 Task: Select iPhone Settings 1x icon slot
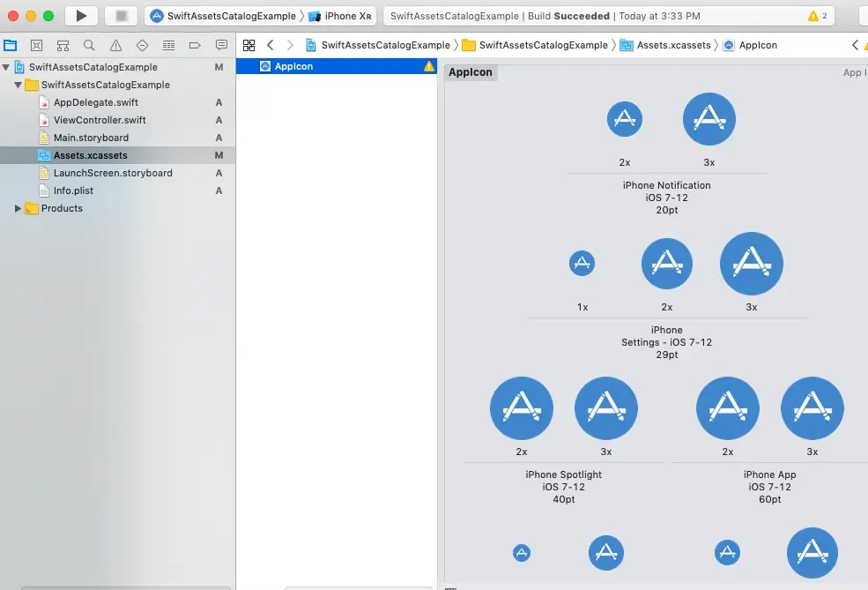pos(582,263)
